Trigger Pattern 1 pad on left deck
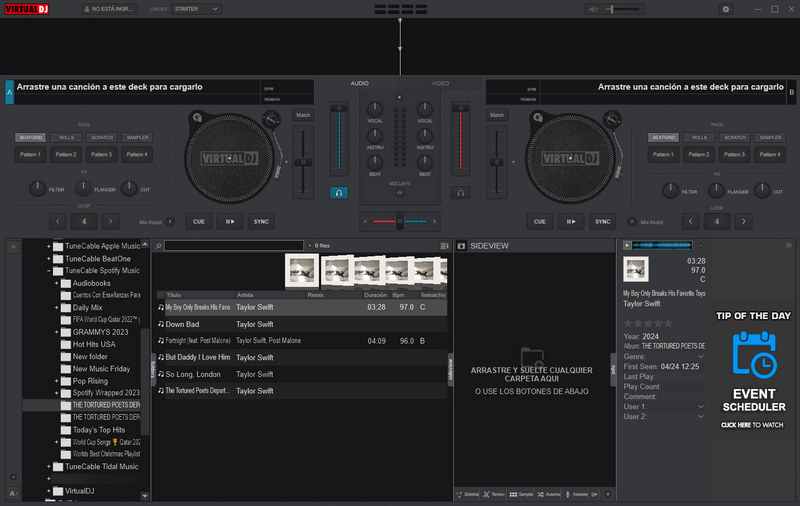Viewport: 800px width, 506px height. 31,155
